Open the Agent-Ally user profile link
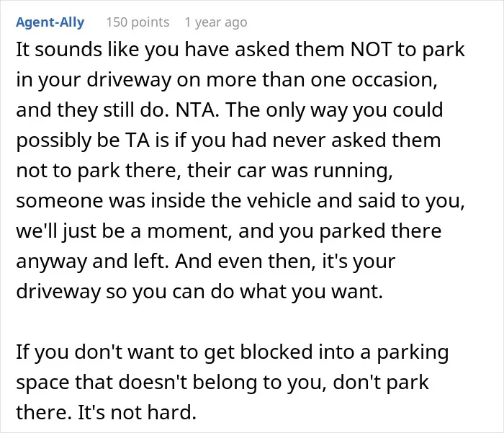Viewport: 504px width, 433px height. 50,22
